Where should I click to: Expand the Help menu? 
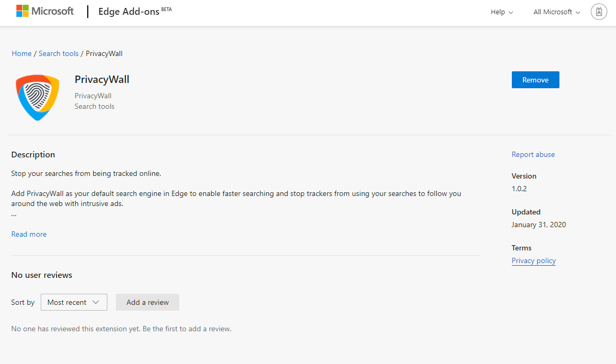coord(502,12)
